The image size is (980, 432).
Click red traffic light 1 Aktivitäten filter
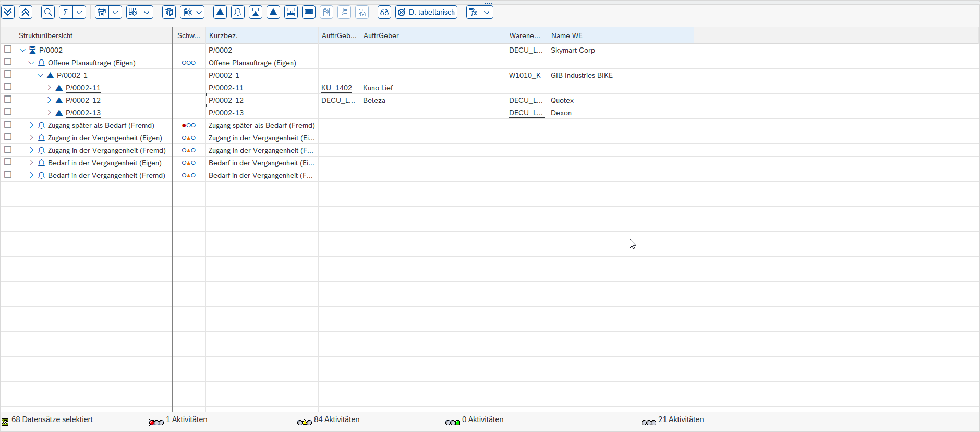coord(156,422)
